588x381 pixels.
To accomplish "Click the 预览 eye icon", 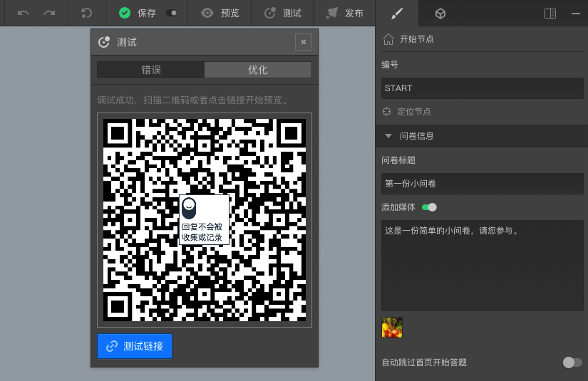I will (x=207, y=13).
